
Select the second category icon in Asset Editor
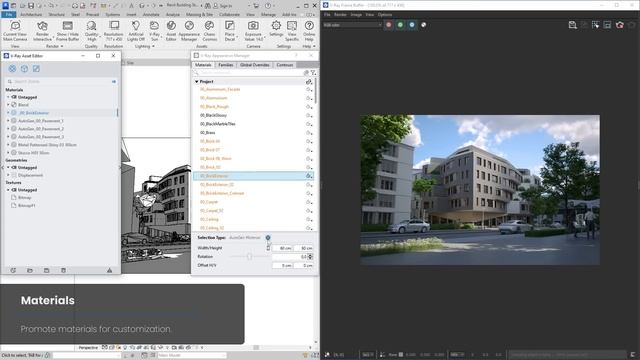(24, 69)
